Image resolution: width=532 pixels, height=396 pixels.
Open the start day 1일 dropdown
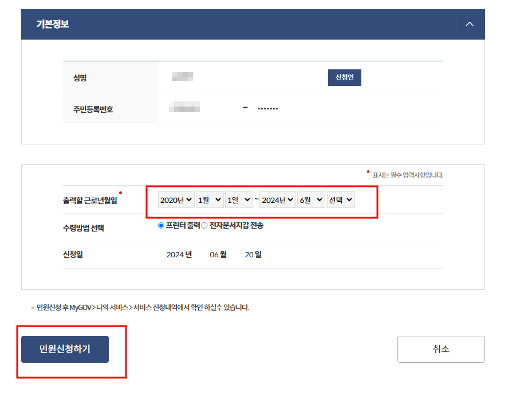[x=239, y=199]
